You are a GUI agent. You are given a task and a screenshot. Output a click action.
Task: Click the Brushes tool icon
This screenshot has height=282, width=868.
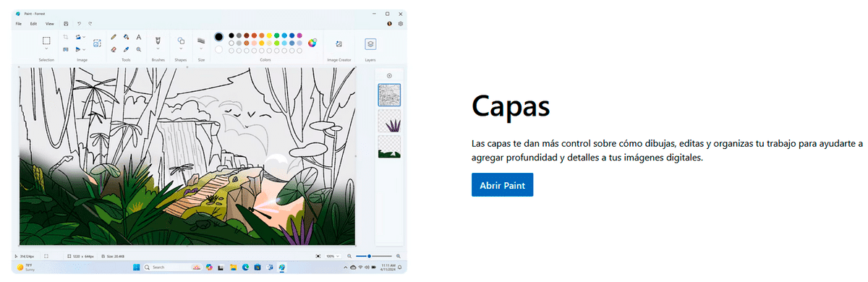click(x=158, y=40)
